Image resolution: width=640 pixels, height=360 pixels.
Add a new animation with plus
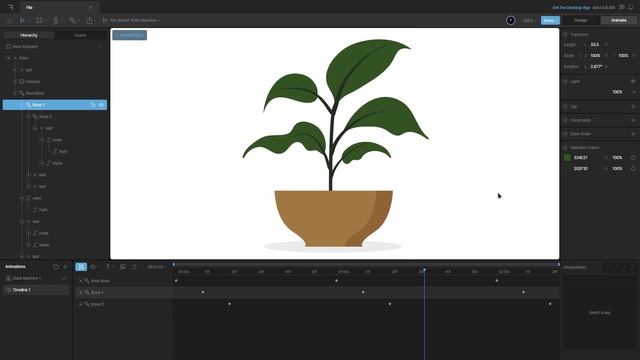[65, 267]
